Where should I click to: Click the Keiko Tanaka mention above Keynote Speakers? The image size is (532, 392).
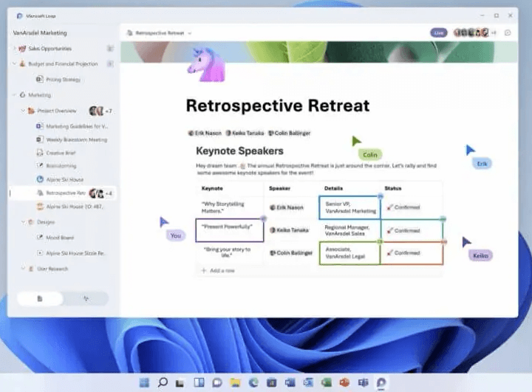click(x=245, y=134)
